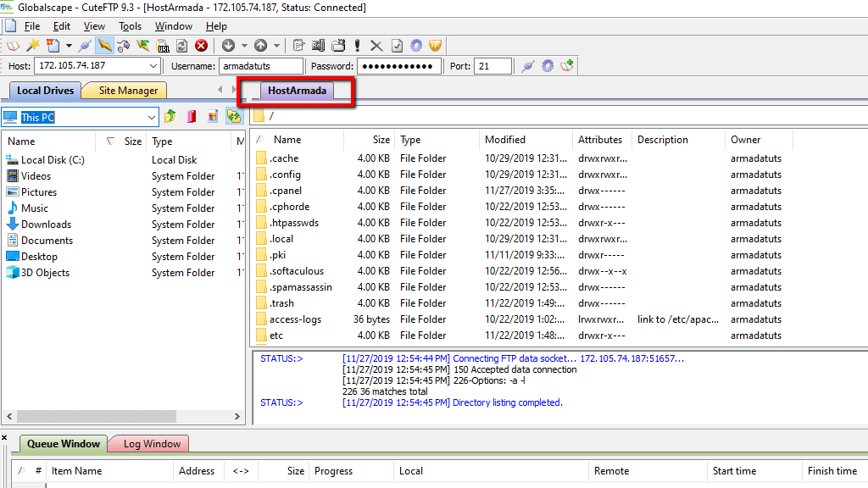This screenshot has height=488, width=868.
Task: Select Downloads in local drives list
Action: (46, 224)
